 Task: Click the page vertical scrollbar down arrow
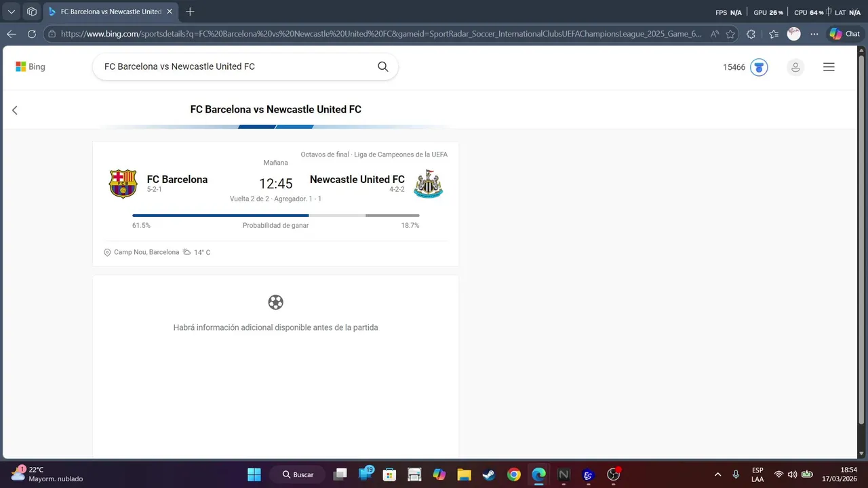862,453
